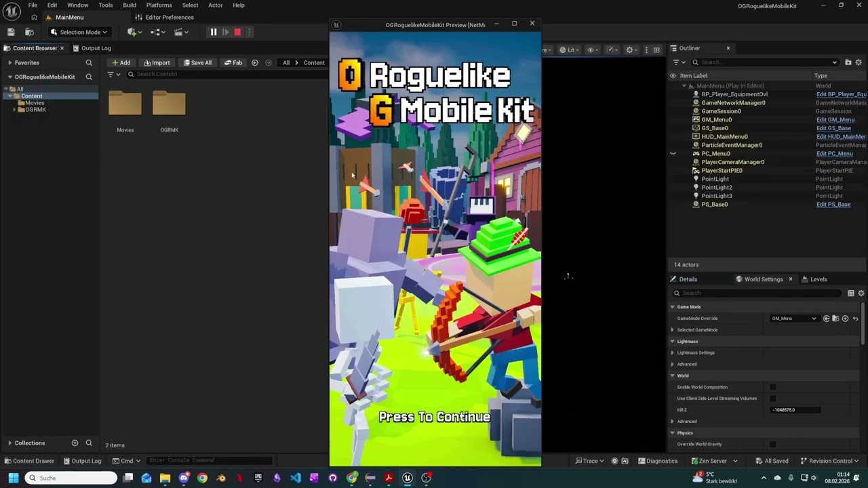
Task: Click the Add button in Content Browser
Action: coord(121,62)
